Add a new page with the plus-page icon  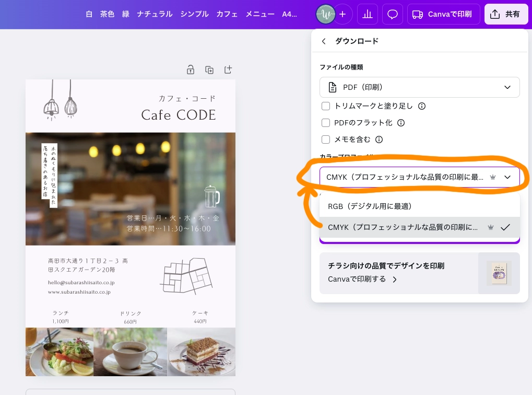tap(228, 69)
